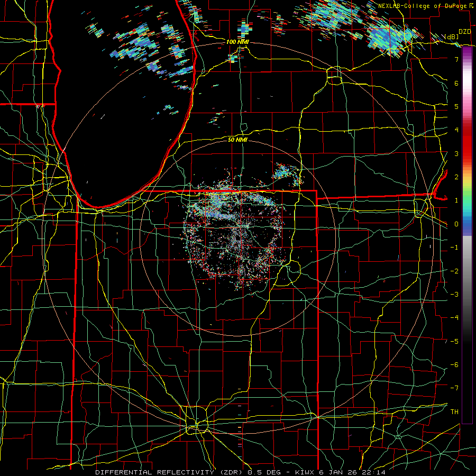Click the -1 scale value
Image resolution: width=476 pixels, height=476 pixels.
(454, 248)
